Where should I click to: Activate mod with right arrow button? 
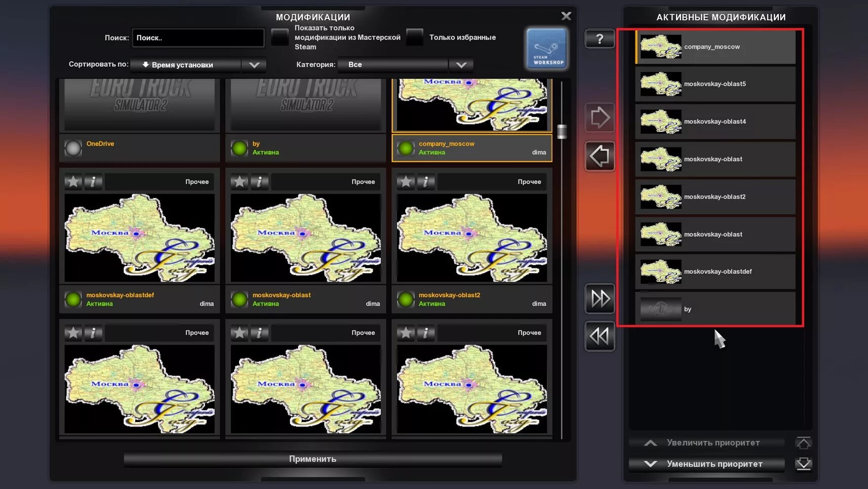600,118
